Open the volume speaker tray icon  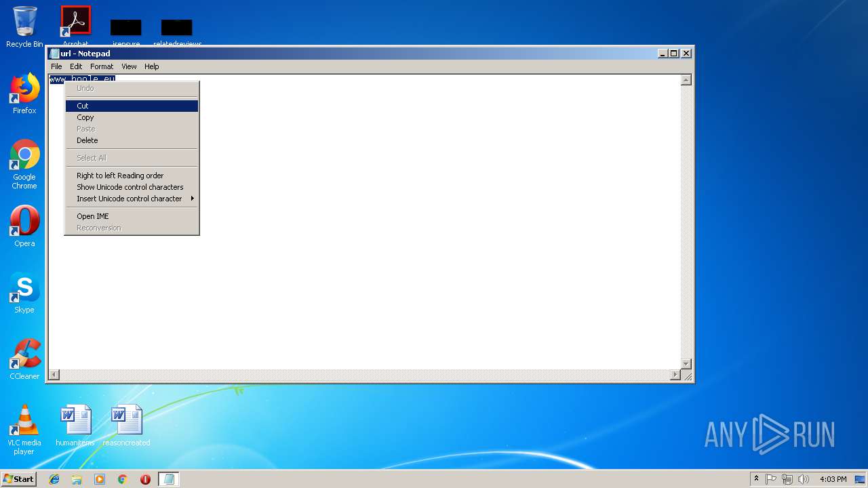click(804, 479)
